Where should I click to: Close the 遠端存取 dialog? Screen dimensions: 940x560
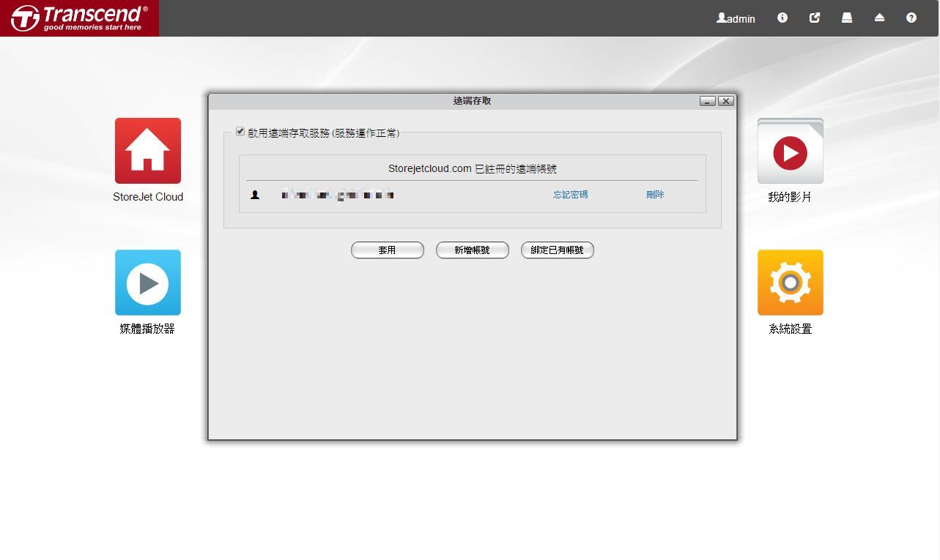coord(726,101)
